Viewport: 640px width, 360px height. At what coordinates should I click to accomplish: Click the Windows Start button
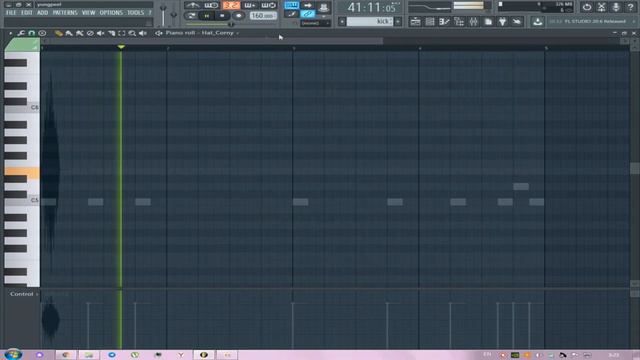click(x=13, y=354)
